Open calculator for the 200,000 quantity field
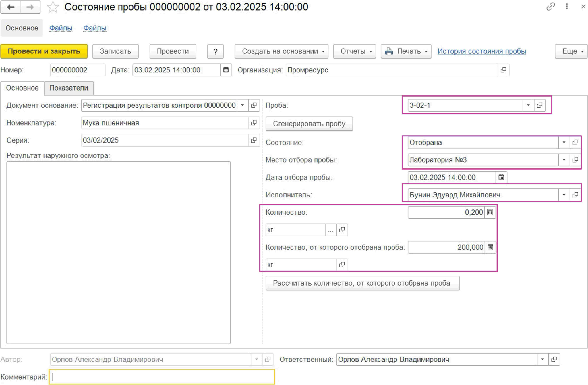 pyautogui.click(x=490, y=247)
